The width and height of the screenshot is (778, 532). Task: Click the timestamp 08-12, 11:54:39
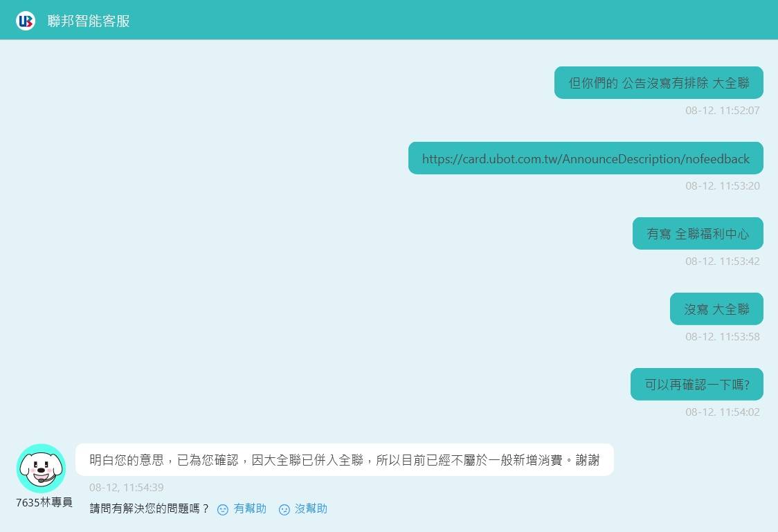coord(127,487)
